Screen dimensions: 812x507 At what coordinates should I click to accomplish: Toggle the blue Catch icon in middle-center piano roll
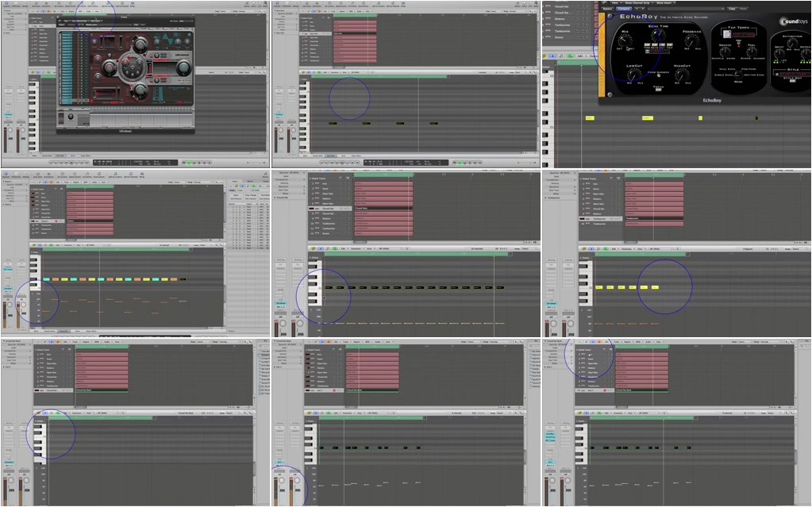[x=321, y=248]
